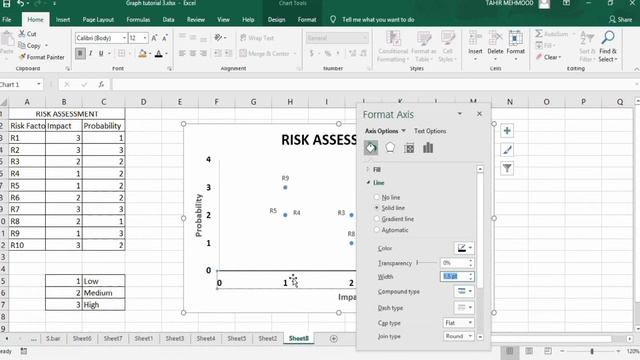Switch to Text Options in Format Axis
This screenshot has width=640, height=360.
(430, 131)
